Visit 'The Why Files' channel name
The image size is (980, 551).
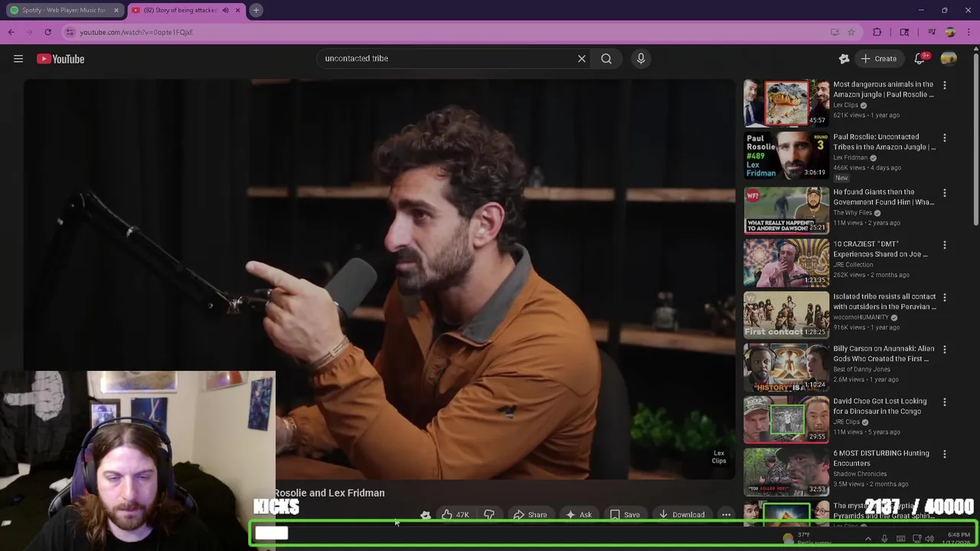854,213
